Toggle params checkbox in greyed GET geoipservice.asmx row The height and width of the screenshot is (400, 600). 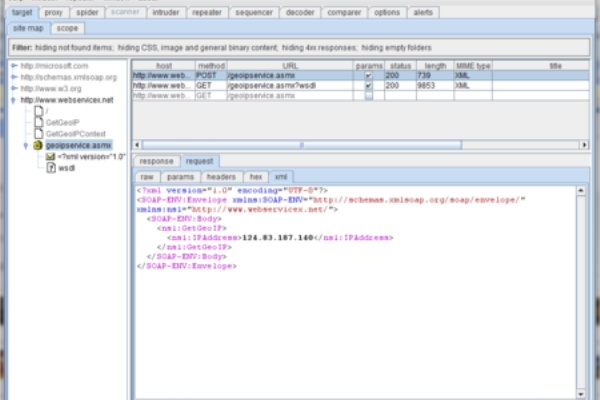pyautogui.click(x=368, y=96)
